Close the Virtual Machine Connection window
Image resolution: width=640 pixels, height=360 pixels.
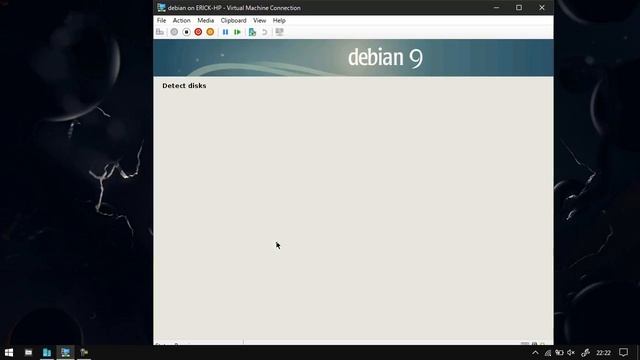pyautogui.click(x=542, y=8)
